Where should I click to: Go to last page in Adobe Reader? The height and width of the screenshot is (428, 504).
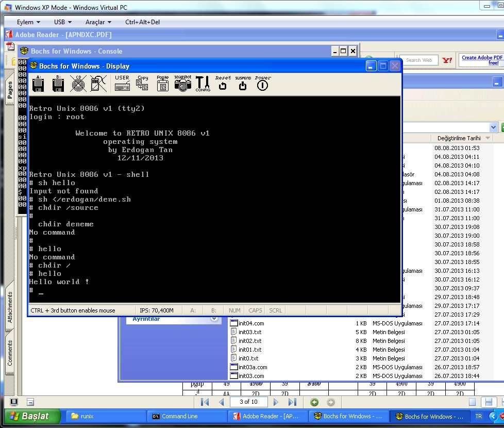tap(292, 402)
